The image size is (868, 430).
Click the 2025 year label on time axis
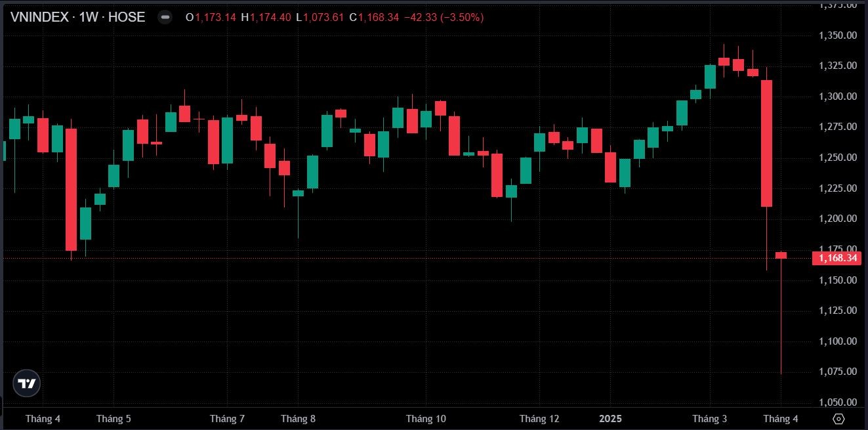(610, 418)
